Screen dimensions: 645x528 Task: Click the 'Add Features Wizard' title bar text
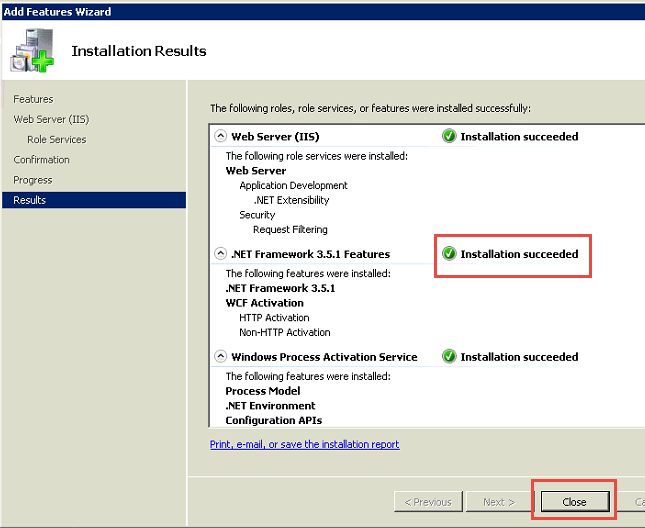pyautogui.click(x=57, y=12)
